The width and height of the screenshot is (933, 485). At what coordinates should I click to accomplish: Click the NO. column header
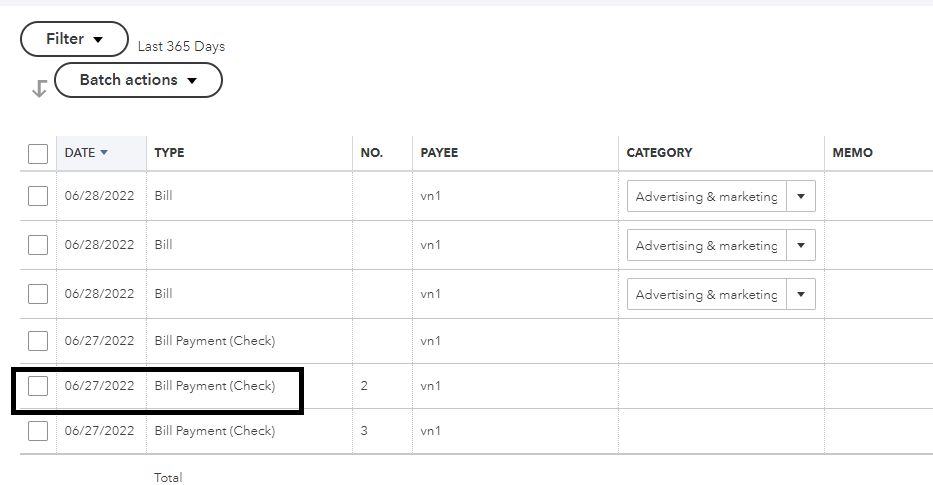coord(371,153)
